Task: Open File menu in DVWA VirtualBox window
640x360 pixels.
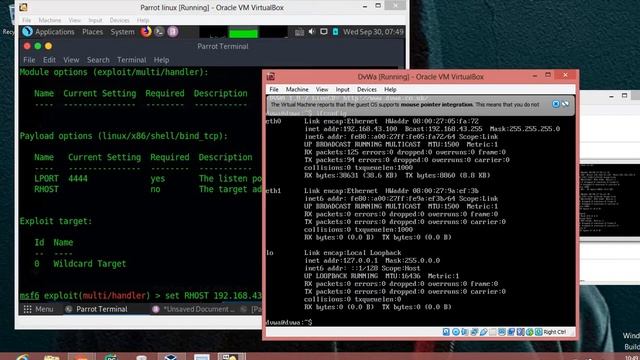Action: 274,89
